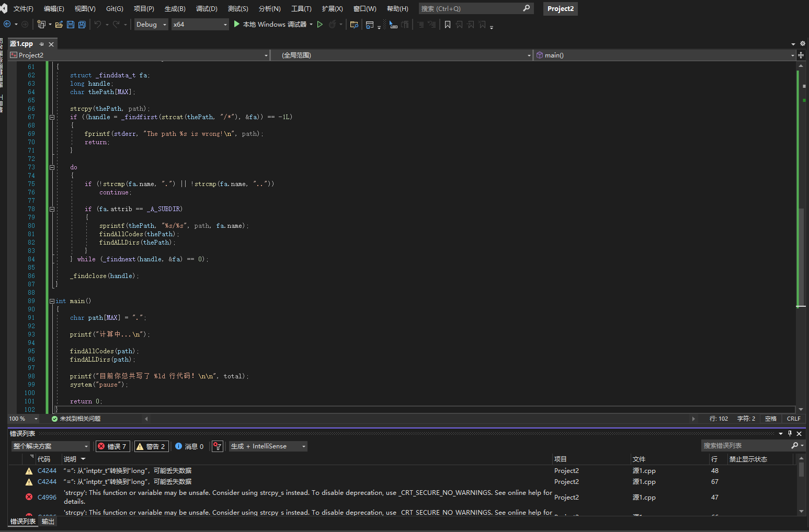Open the 100 % zoom dropdown

click(x=24, y=419)
